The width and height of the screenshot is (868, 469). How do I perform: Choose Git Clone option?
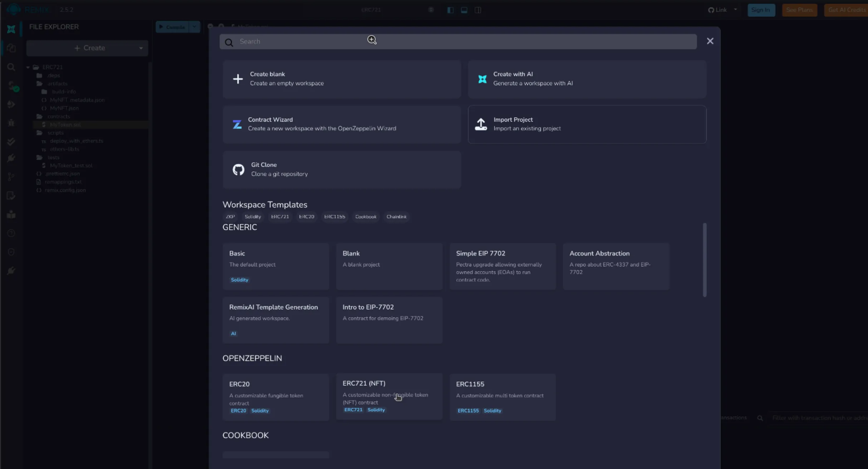click(342, 170)
